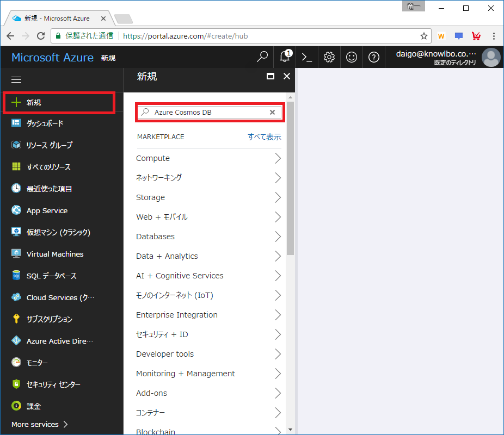
Task: Open Monitoring + Management category
Action: pyautogui.click(x=208, y=374)
